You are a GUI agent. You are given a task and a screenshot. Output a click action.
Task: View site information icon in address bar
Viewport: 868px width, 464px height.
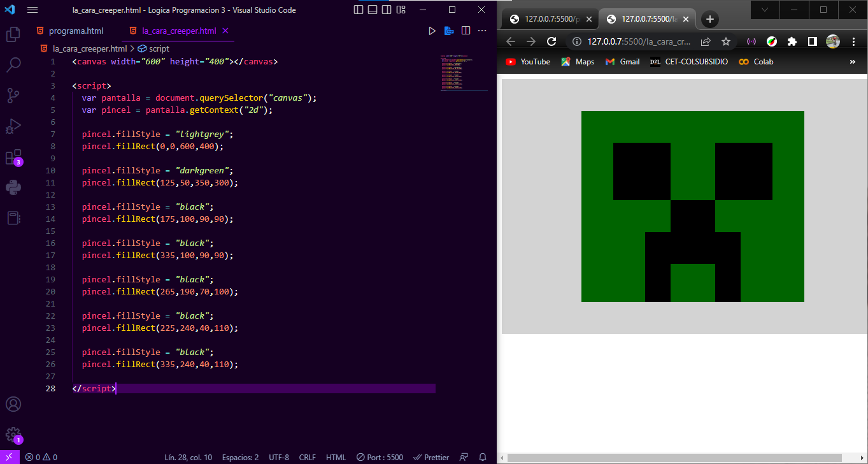pos(576,41)
